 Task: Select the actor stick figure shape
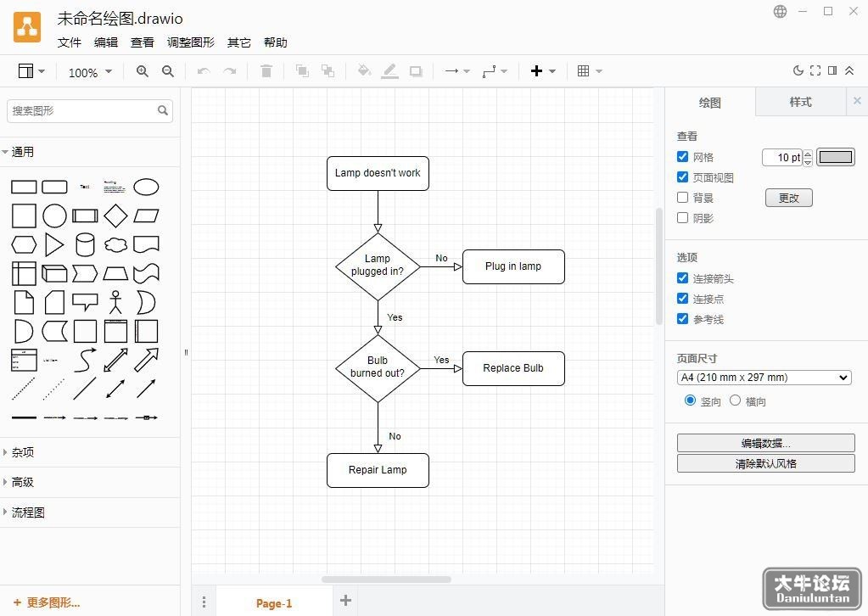[x=115, y=302]
